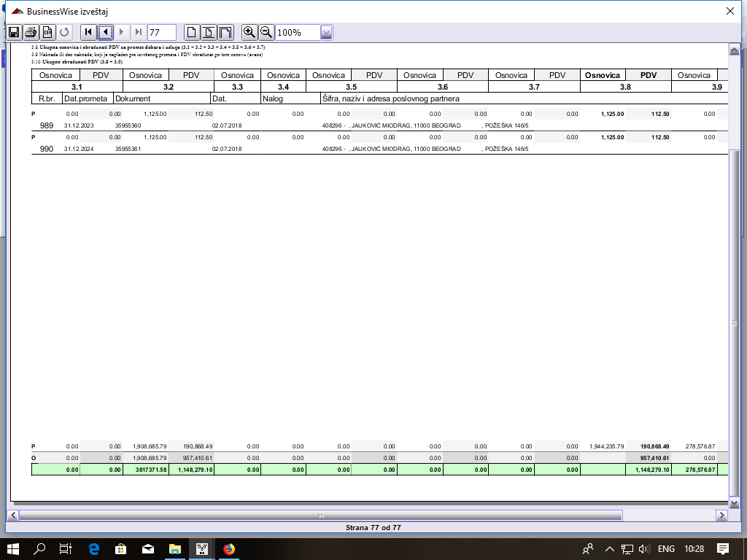Click the 100% zoom text box
Screen dimensions: 747x560
click(297, 32)
